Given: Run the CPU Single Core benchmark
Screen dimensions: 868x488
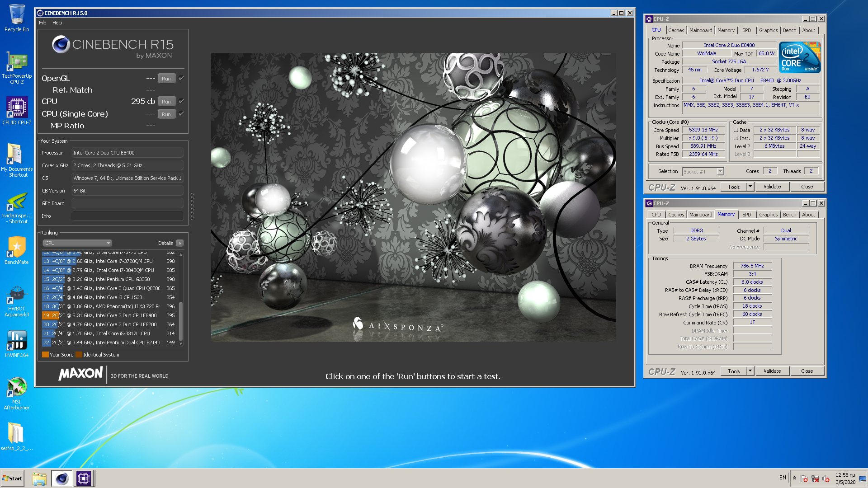Looking at the screenshot, I should 166,114.
